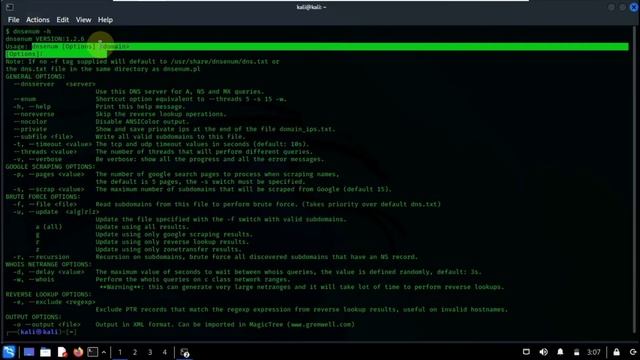Select the running terminal window in taskbar
Image resolution: width=640 pixels, height=360 pixels.
[x=184, y=352]
